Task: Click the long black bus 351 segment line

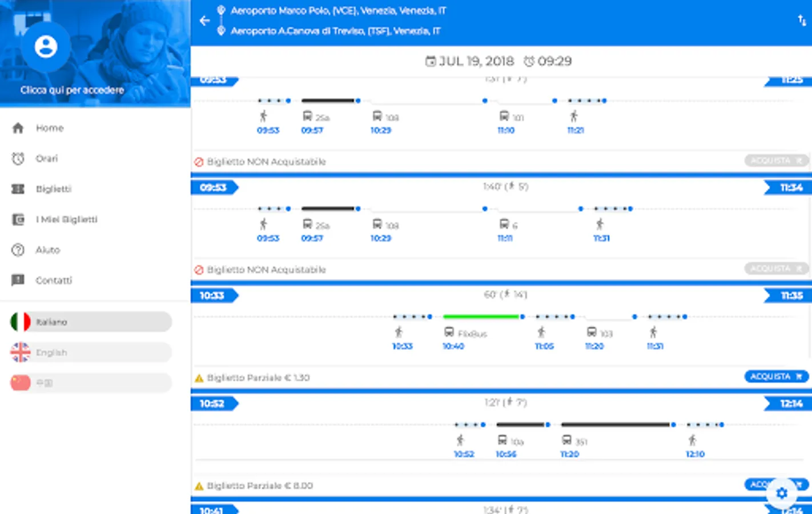Action: point(616,424)
